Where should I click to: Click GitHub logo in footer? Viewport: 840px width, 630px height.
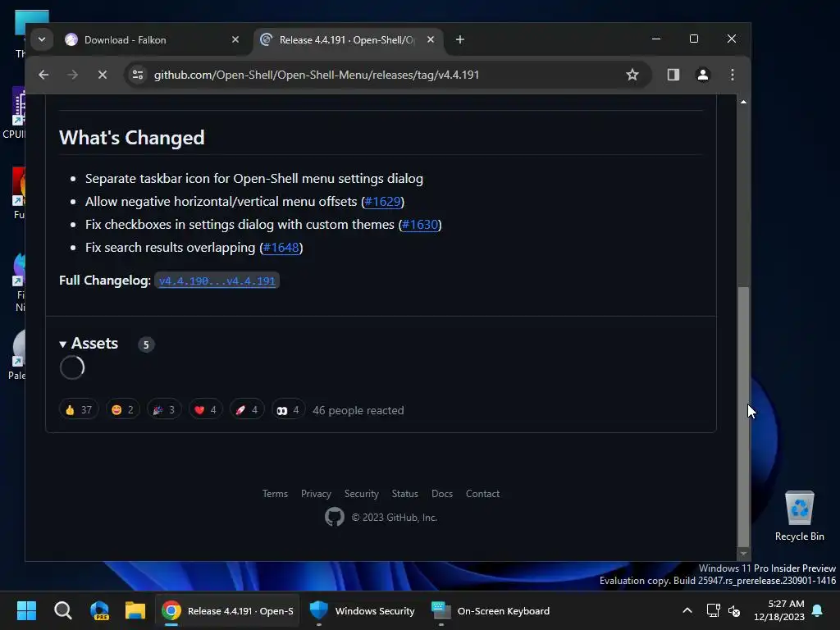coord(335,518)
